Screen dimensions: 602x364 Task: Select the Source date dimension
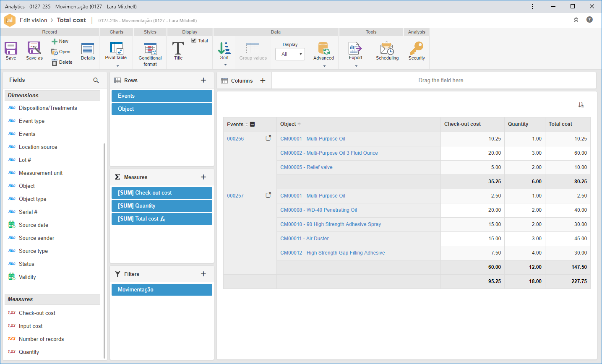[x=34, y=225]
